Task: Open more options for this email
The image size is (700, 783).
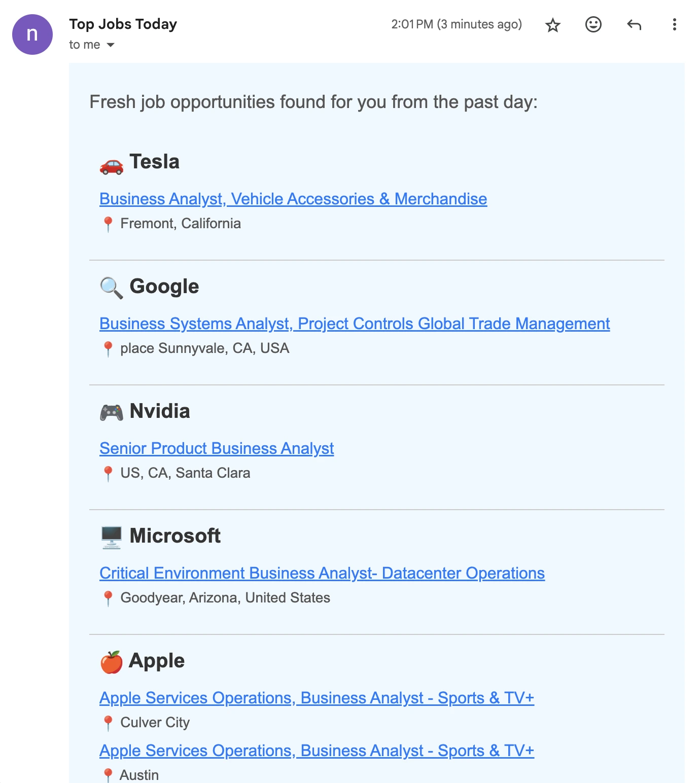Action: click(674, 25)
